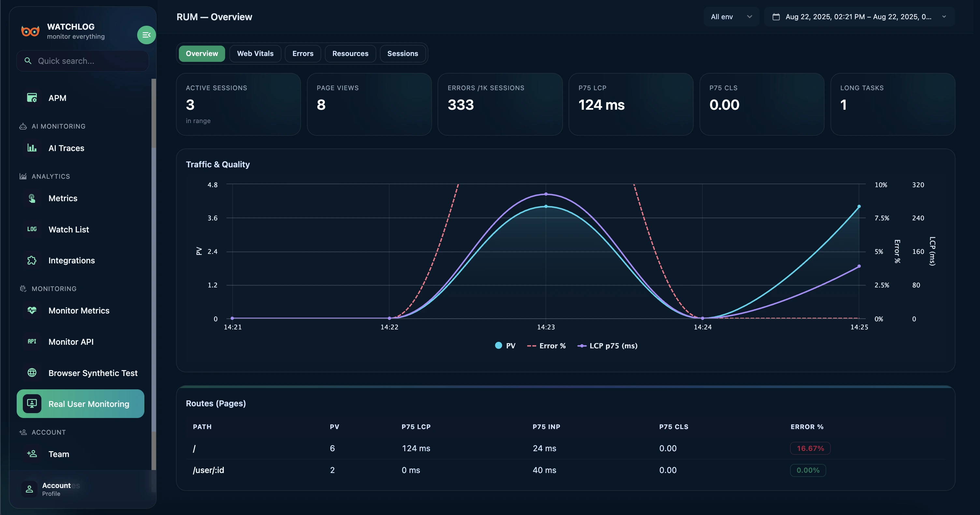This screenshot has height=515, width=980.
Task: Click the Integrations puzzle icon
Action: click(32, 260)
